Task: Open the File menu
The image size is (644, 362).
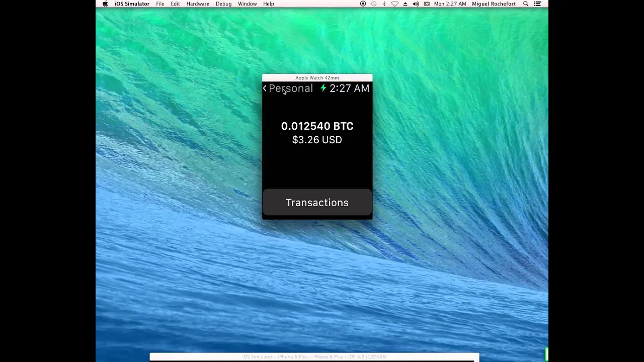Action: pyautogui.click(x=160, y=4)
